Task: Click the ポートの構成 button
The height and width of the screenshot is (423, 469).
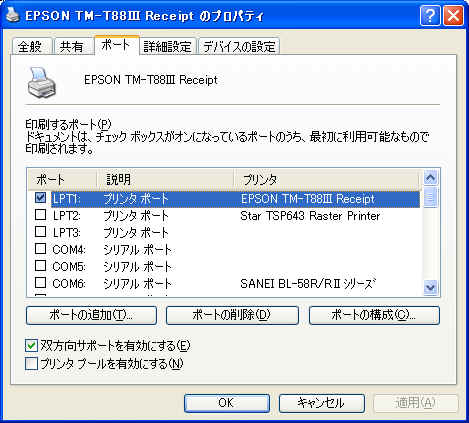Action: [x=374, y=315]
